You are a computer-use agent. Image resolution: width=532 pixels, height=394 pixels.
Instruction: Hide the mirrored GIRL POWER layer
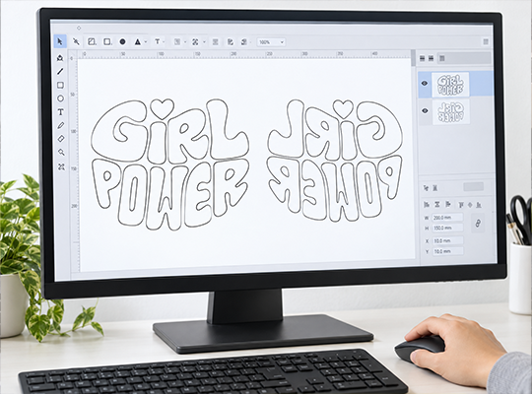click(x=425, y=110)
